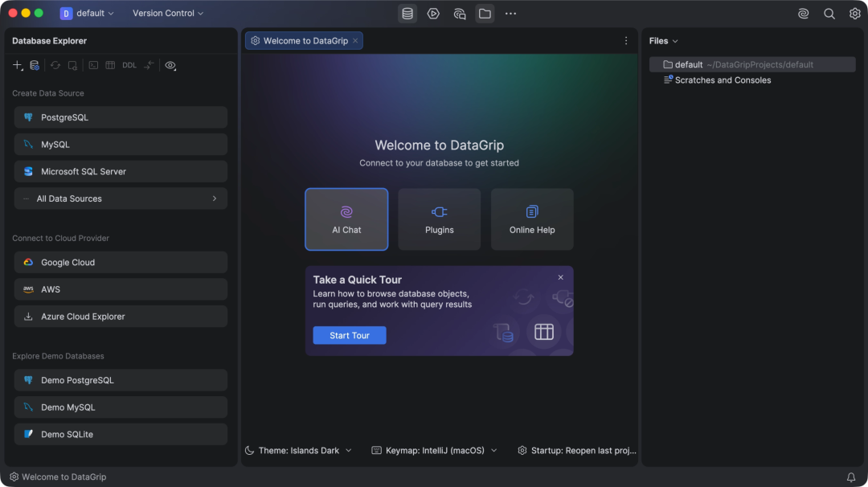The image size is (868, 487).
Task: Open the default project dropdown
Action: [x=87, y=14]
